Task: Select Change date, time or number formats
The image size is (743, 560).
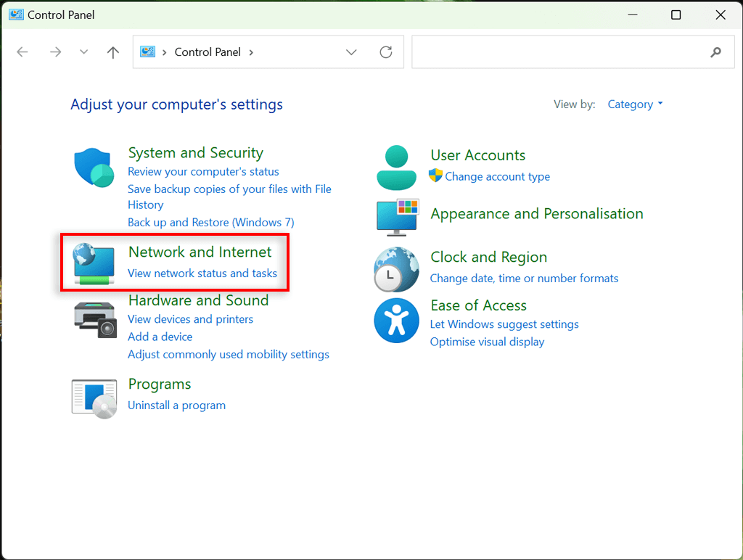Action: click(524, 279)
